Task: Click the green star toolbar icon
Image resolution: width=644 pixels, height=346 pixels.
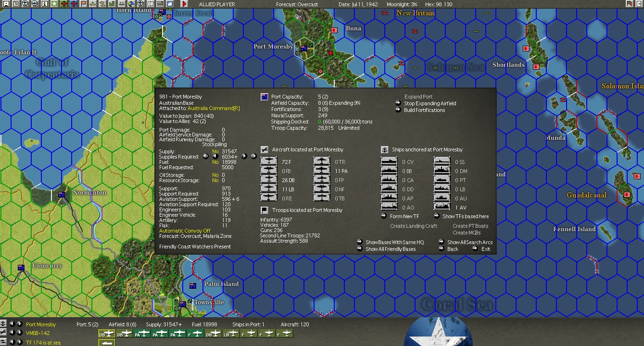Action: click(x=54, y=4)
